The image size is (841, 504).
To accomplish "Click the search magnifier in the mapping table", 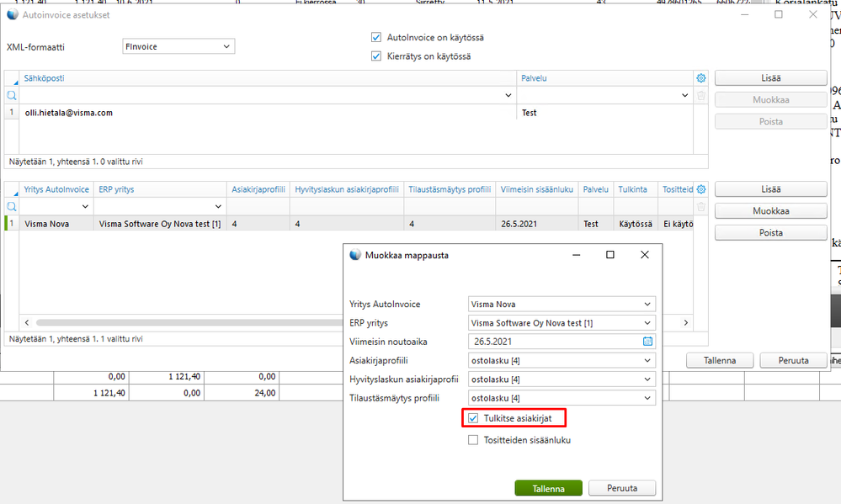I will pyautogui.click(x=11, y=206).
